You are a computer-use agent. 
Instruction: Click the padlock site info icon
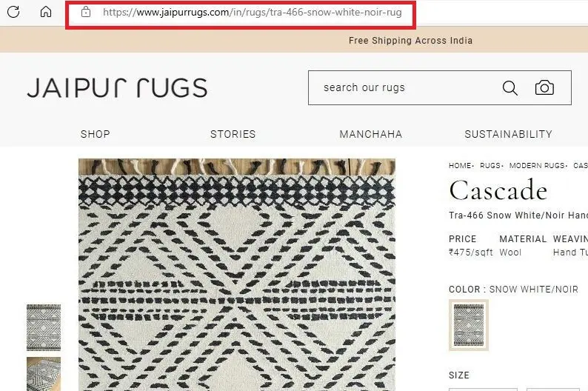point(85,12)
